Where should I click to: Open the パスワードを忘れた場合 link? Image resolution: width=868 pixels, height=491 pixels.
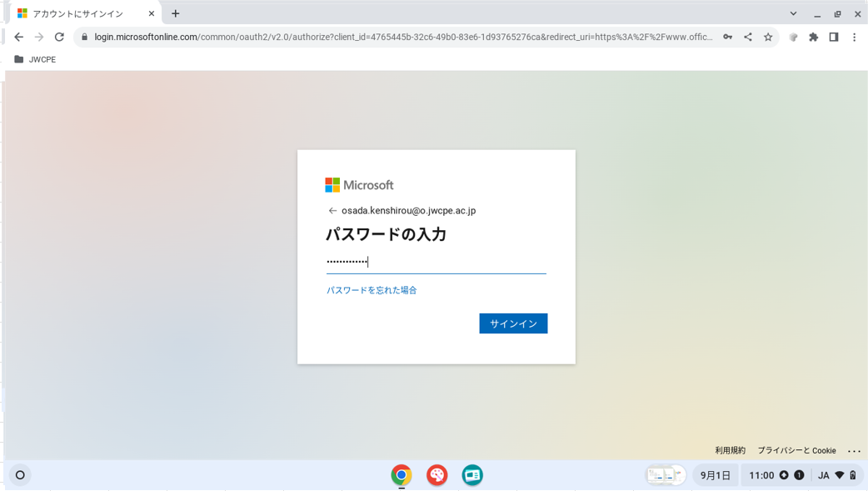tap(372, 290)
